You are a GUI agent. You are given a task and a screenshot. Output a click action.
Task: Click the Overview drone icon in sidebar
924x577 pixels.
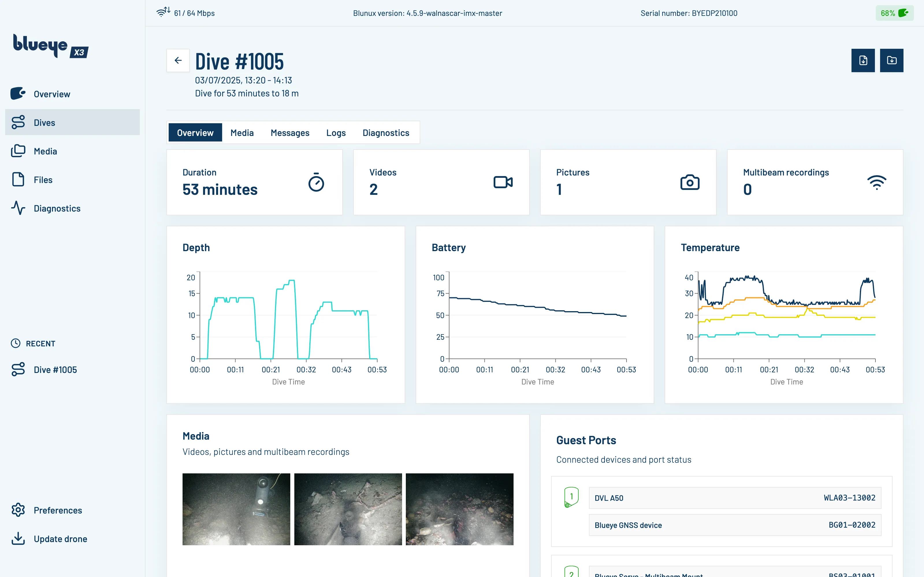tap(18, 94)
